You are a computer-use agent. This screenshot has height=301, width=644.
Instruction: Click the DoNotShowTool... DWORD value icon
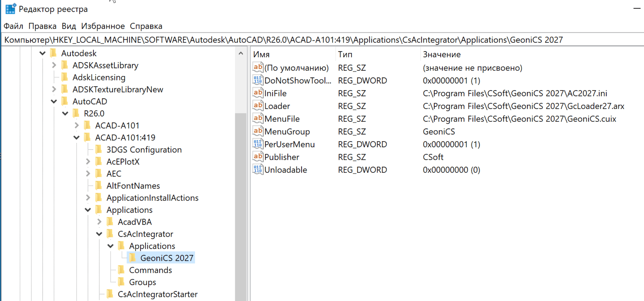(x=258, y=80)
